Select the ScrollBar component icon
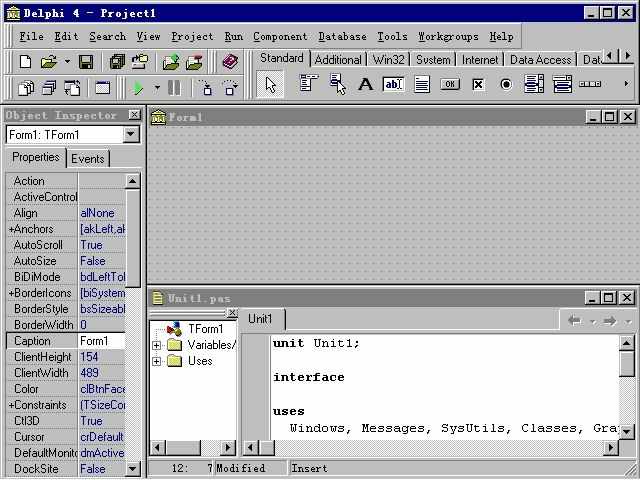 click(590, 84)
